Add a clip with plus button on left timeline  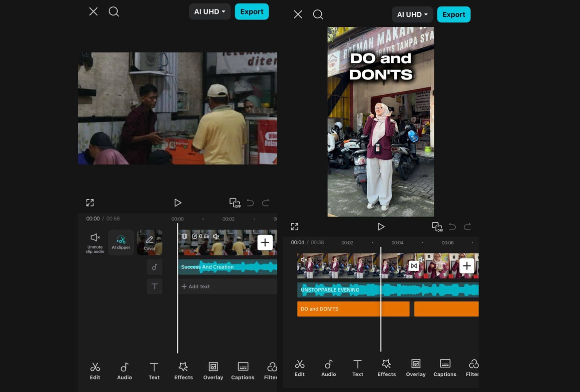coord(265,242)
